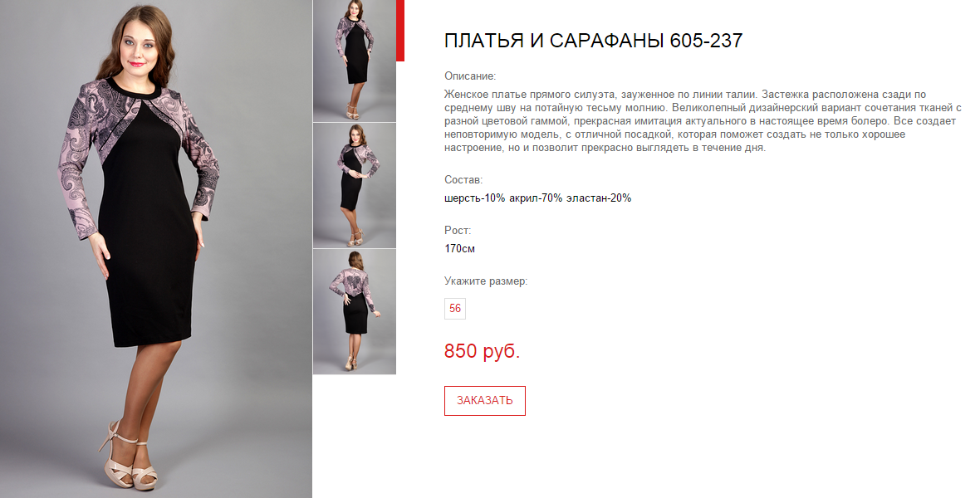Select the first thumbnail with front view
980x498 pixels.
click(x=355, y=61)
